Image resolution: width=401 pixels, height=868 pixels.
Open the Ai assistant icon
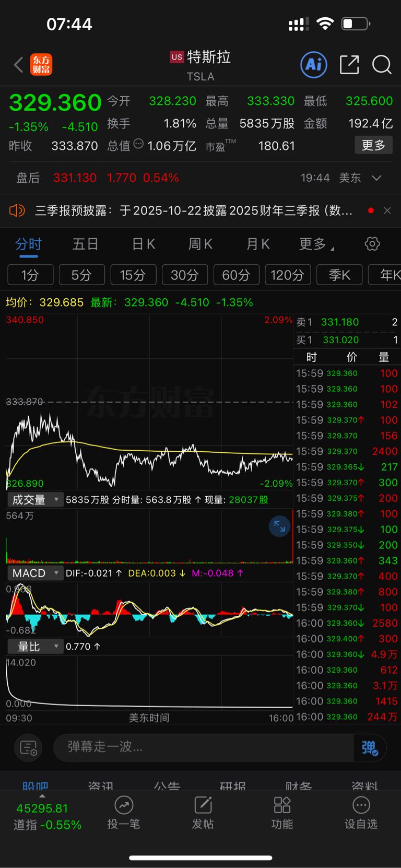pyautogui.click(x=314, y=65)
